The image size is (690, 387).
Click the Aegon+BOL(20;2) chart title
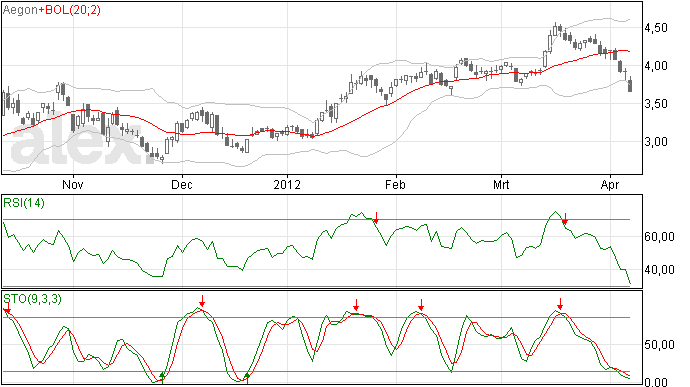52,10
